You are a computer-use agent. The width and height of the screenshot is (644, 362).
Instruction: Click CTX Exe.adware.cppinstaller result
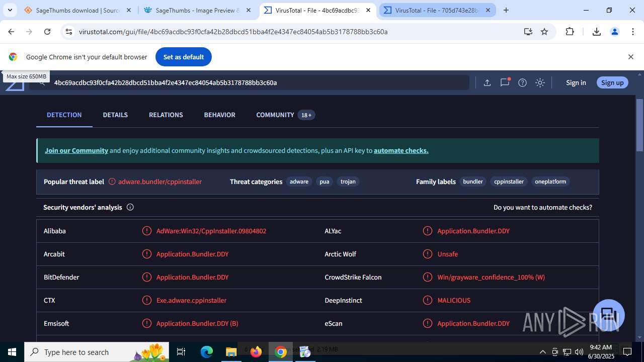(x=191, y=300)
